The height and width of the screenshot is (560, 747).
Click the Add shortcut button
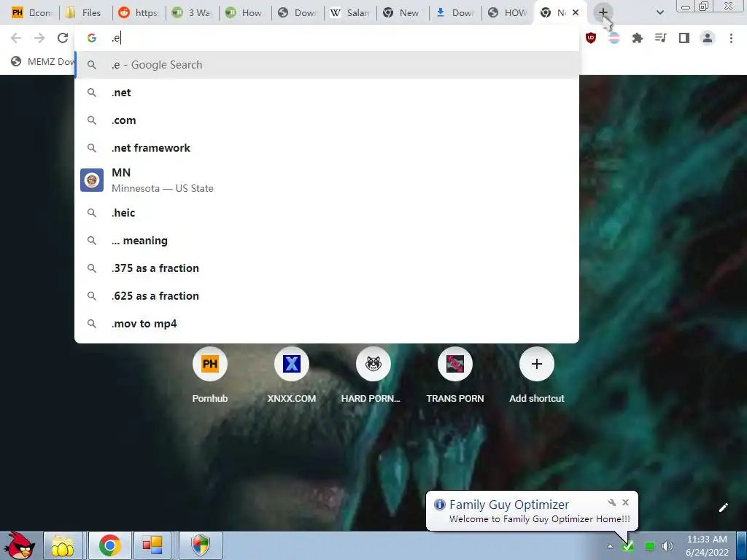click(x=536, y=376)
